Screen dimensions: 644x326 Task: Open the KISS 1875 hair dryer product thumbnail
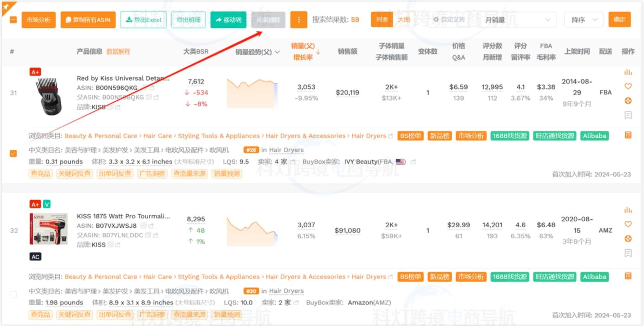point(48,229)
